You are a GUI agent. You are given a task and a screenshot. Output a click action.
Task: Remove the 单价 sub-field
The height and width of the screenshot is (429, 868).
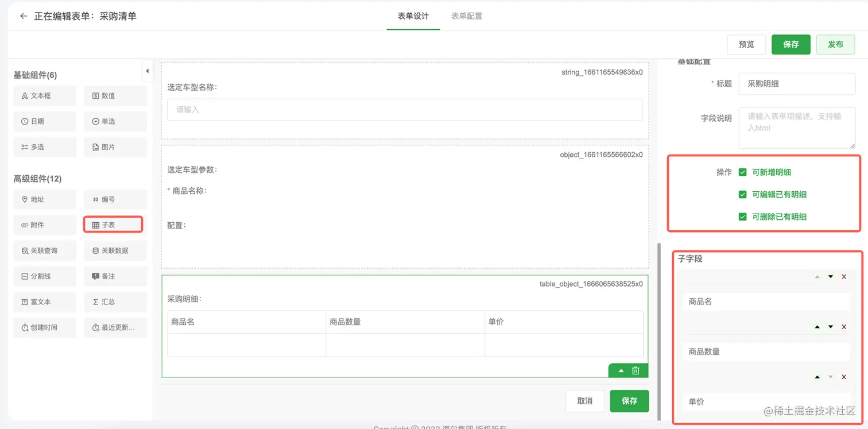click(x=844, y=377)
